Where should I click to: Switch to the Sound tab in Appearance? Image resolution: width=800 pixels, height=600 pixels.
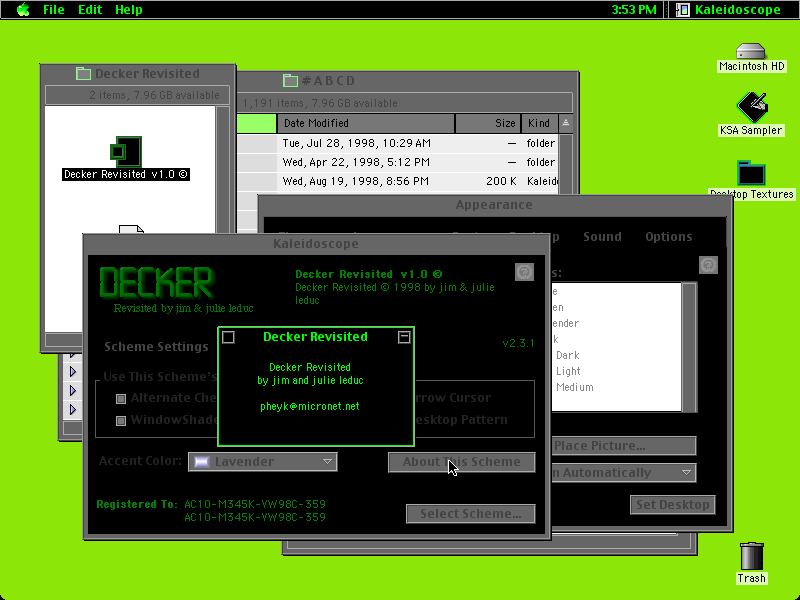coord(602,237)
